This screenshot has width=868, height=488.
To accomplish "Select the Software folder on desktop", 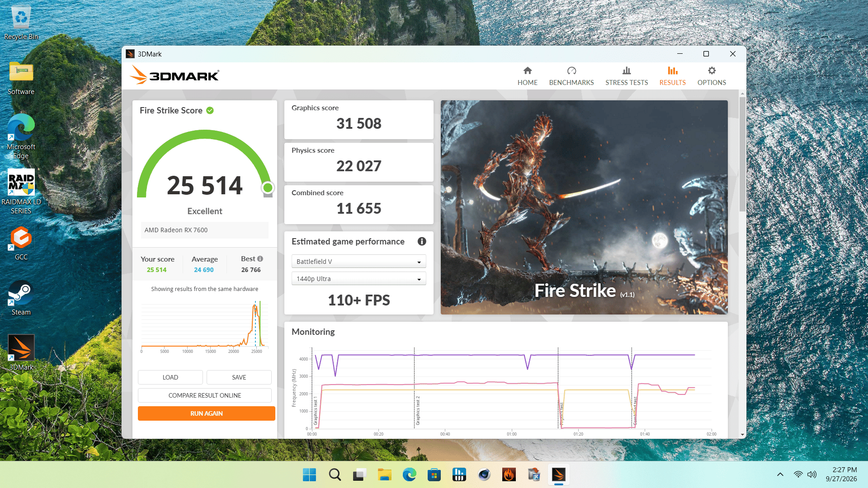I will point(21,78).
